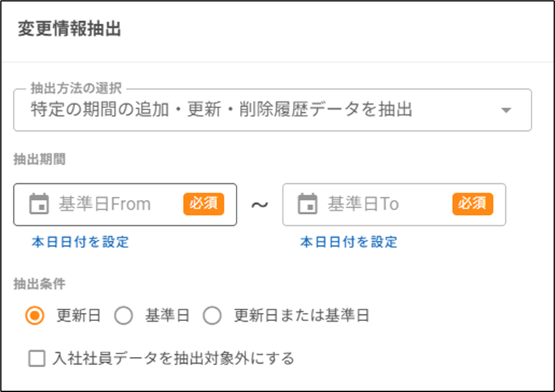Select the 更新日または基準日 radio button
The height and width of the screenshot is (392, 555).
[x=212, y=316]
